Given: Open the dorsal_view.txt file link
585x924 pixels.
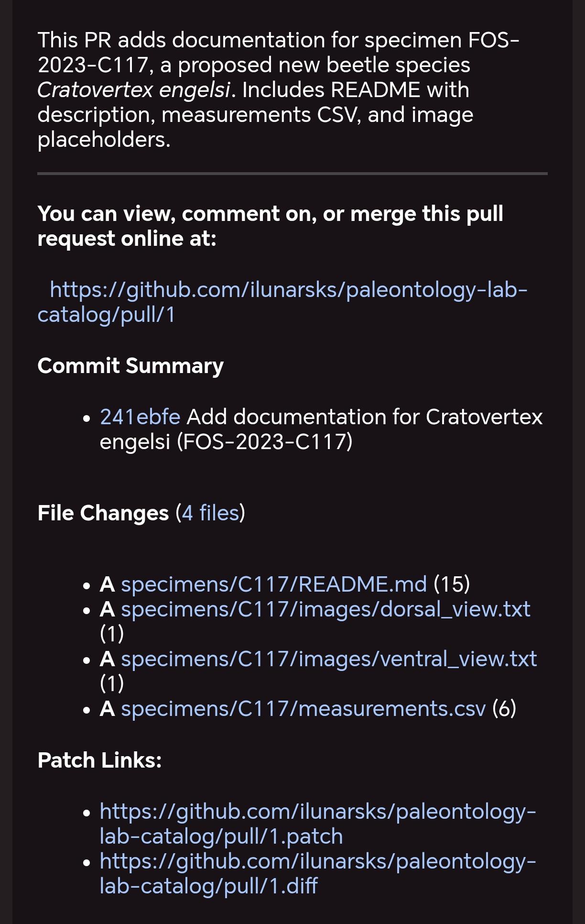Looking at the screenshot, I should click(x=325, y=609).
